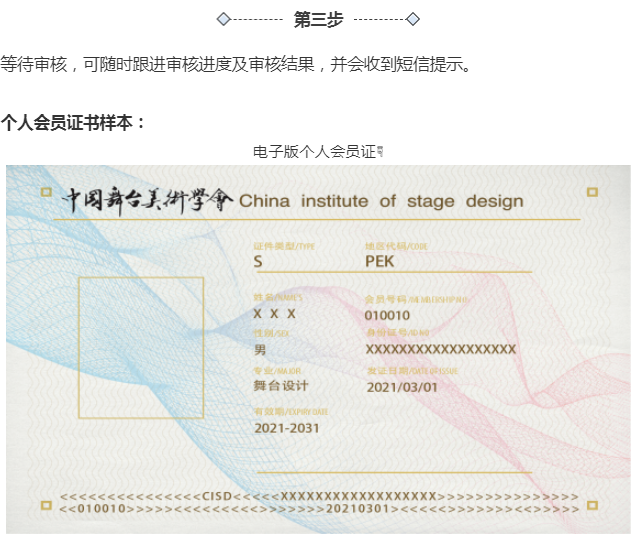
Task: Click the calligraphy logo 中国舞台美术学会
Action: tap(147, 200)
